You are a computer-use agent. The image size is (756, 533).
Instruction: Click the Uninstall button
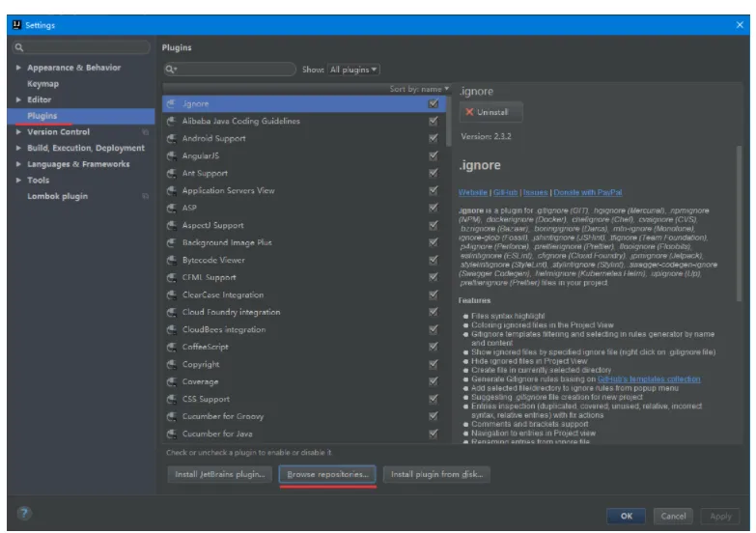tap(490, 112)
